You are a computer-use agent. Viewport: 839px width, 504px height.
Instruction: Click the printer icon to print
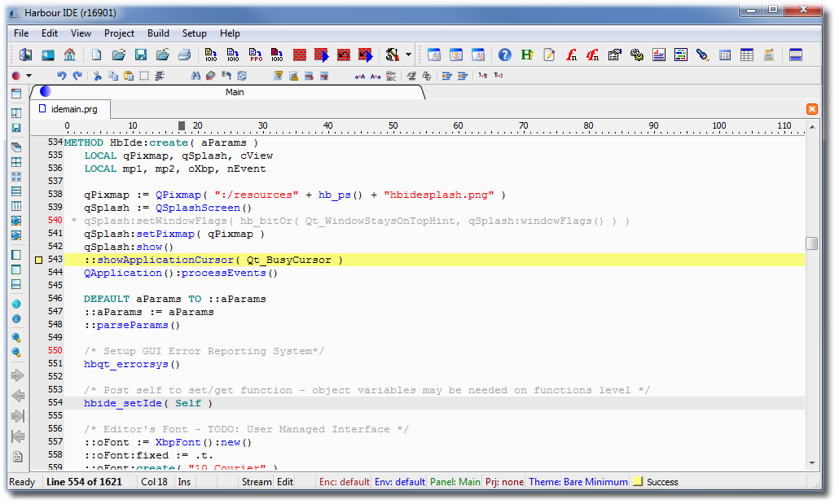184,55
